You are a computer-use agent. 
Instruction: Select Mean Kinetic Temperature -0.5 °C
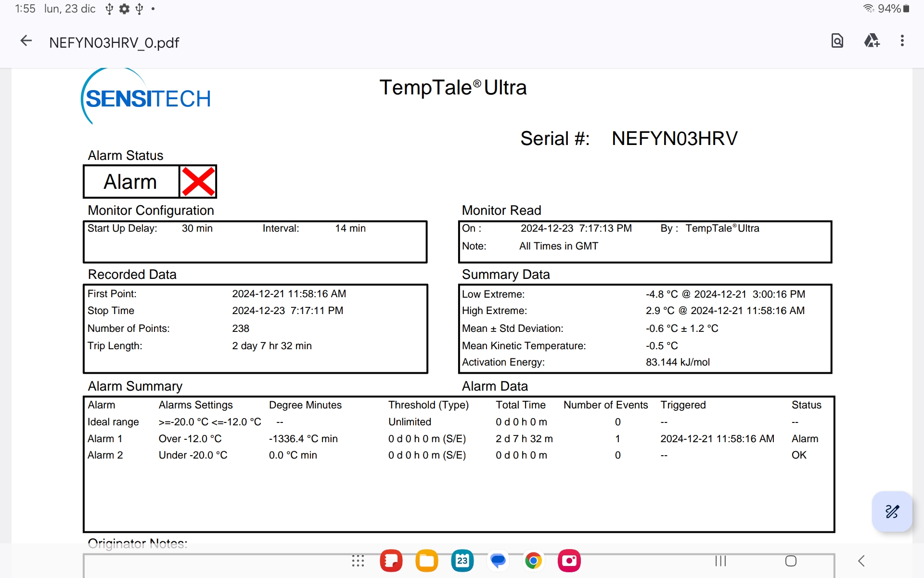click(x=662, y=346)
